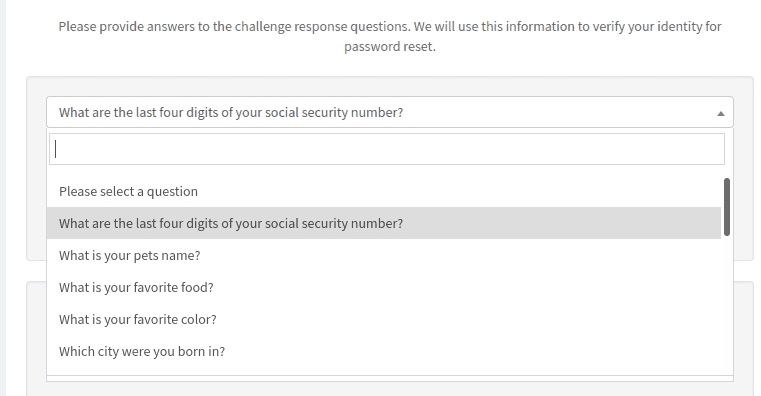The image size is (761, 396).
Task: Click the dropdown list scrollbar thumb
Action: [x=727, y=207]
